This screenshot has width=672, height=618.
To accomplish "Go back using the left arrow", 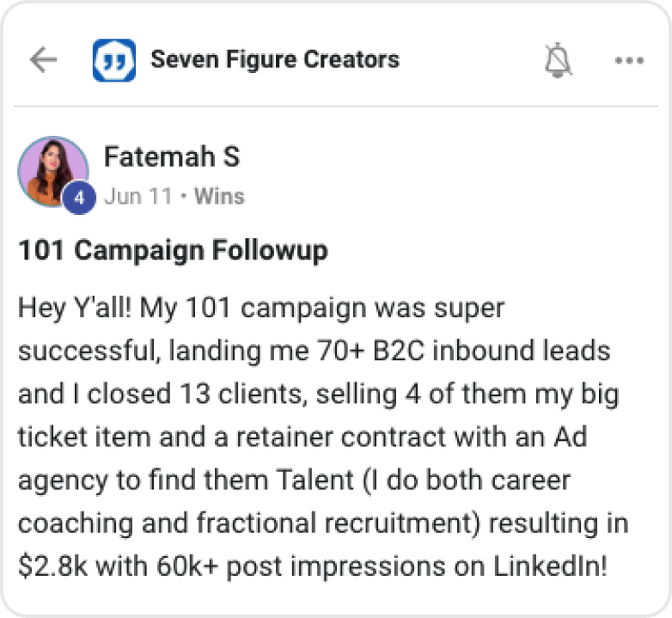I will click(43, 59).
